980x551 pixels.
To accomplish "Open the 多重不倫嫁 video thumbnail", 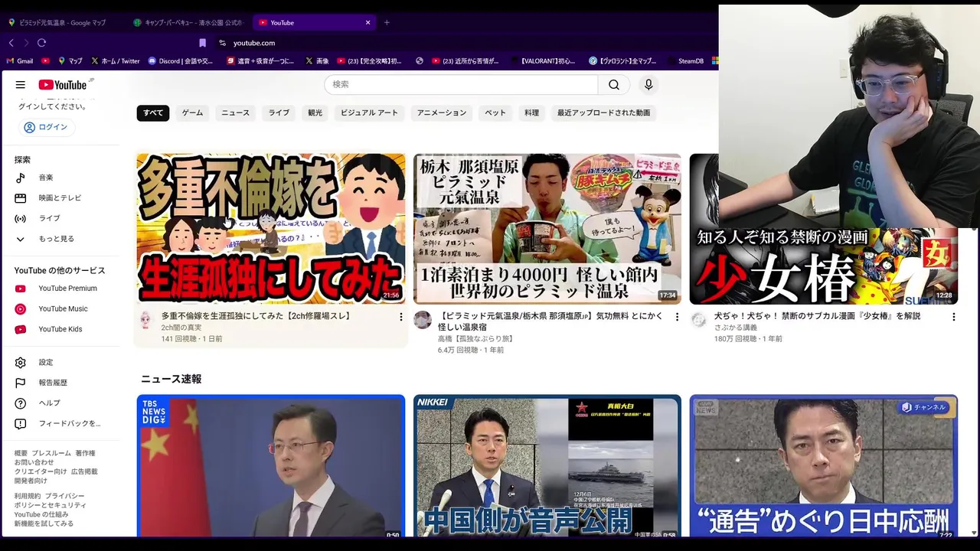I will pyautogui.click(x=271, y=229).
